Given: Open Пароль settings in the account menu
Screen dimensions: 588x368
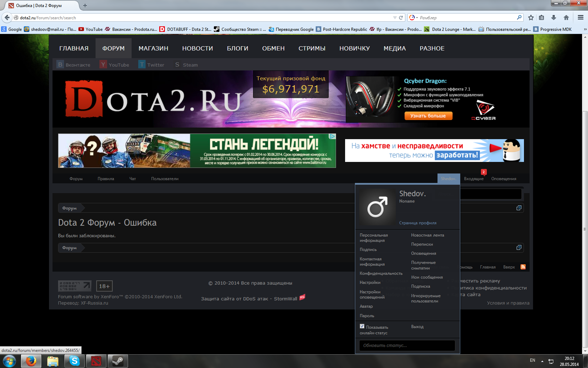Looking at the screenshot, I should tap(367, 316).
